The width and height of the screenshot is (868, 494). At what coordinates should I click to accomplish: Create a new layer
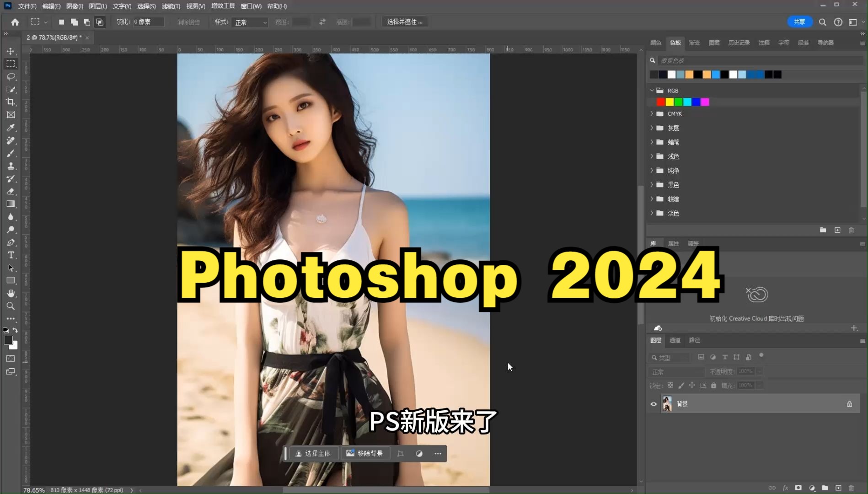(838, 488)
